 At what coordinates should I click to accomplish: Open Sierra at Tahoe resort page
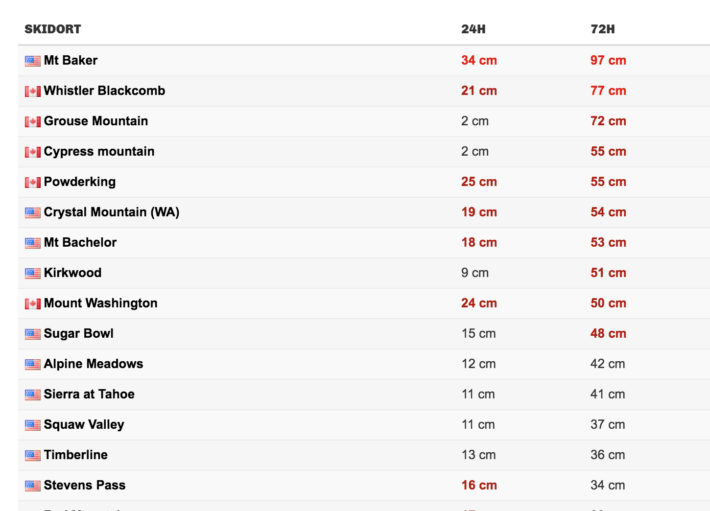[x=89, y=394]
